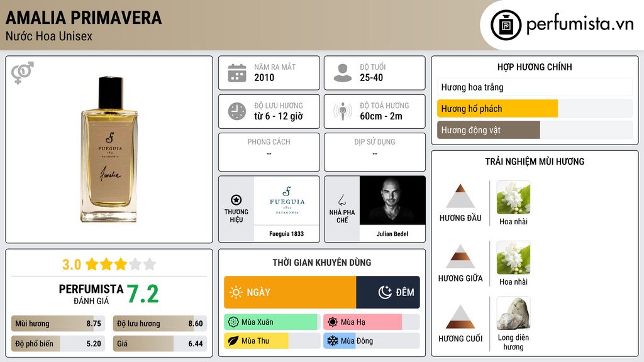
Task: Click the sun icon in Ngày bar
Action: [236, 292]
